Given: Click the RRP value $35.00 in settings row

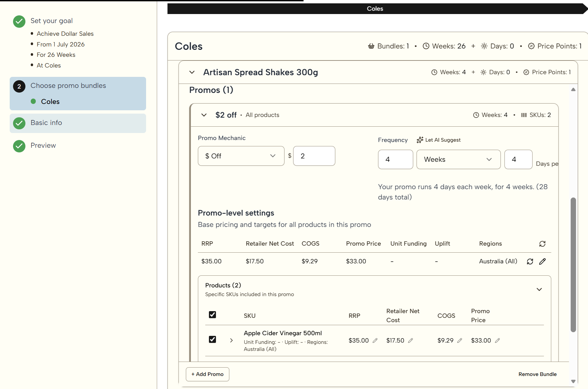Looking at the screenshot, I should pos(211,261).
